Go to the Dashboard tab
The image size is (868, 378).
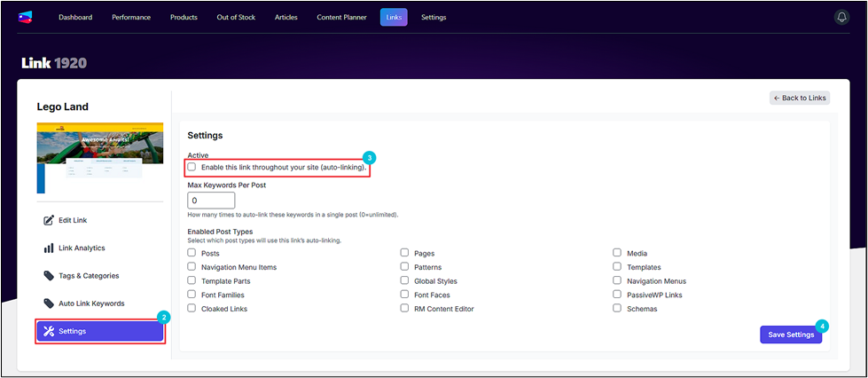click(75, 17)
